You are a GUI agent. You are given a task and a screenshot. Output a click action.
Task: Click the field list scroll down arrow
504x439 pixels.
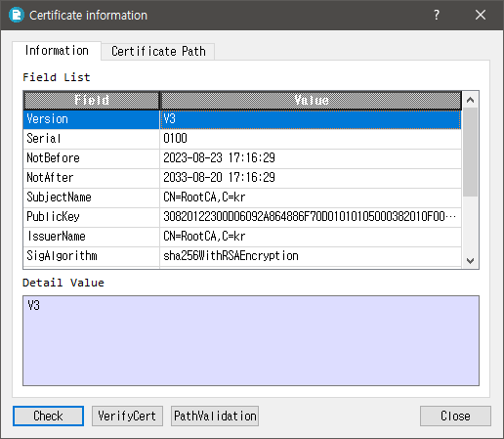point(470,261)
